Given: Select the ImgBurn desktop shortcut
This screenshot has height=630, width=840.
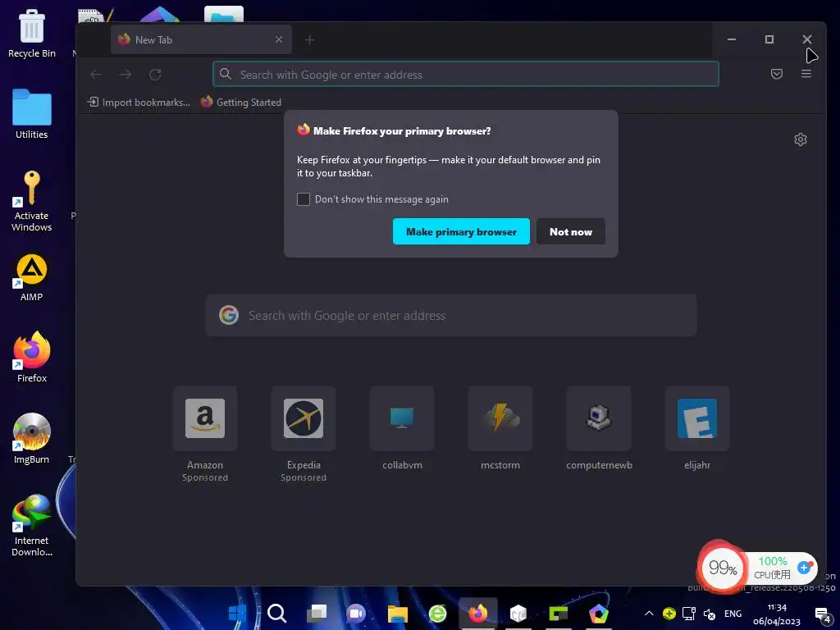Looking at the screenshot, I should [32, 439].
